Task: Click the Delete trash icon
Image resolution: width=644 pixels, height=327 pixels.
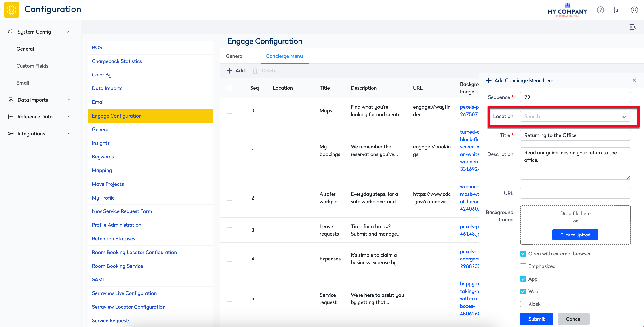Action: (255, 71)
